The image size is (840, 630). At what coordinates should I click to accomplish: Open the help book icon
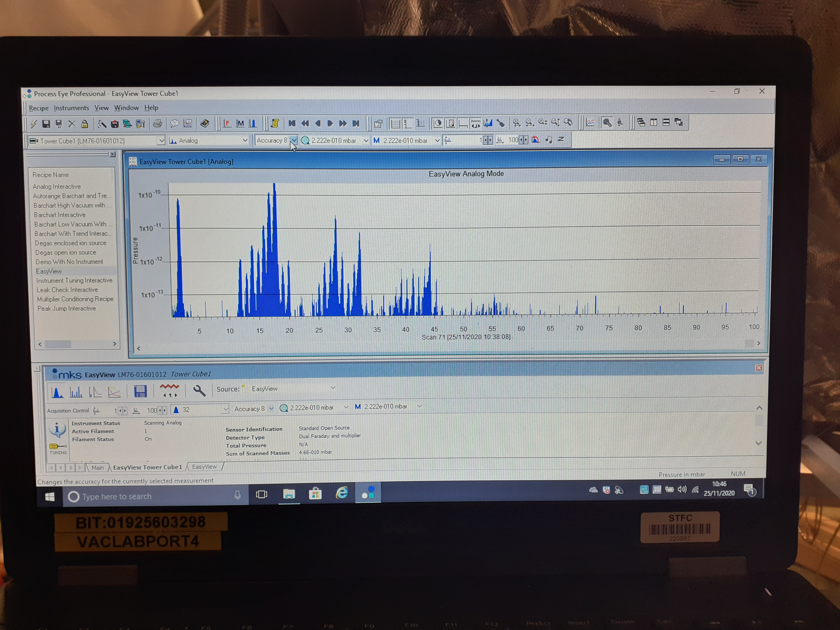click(205, 124)
